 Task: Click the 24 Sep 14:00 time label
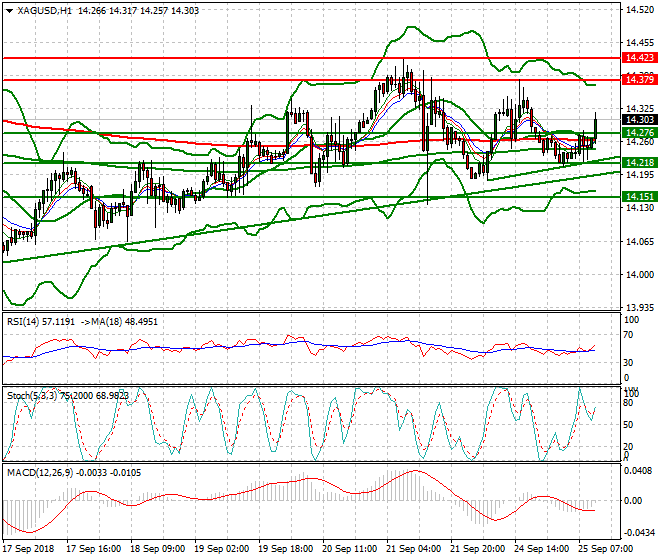tap(541, 549)
